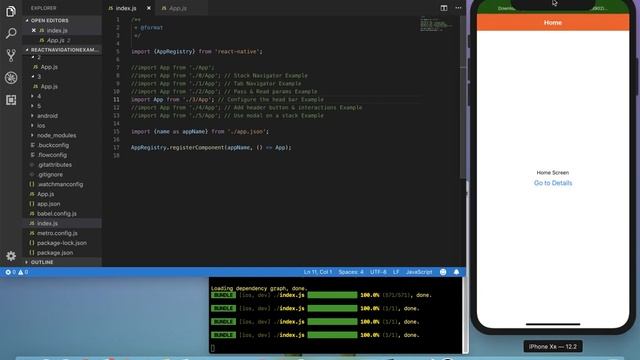Click line number 11 in the gutter
The height and width of the screenshot is (360, 640).
(116, 99)
